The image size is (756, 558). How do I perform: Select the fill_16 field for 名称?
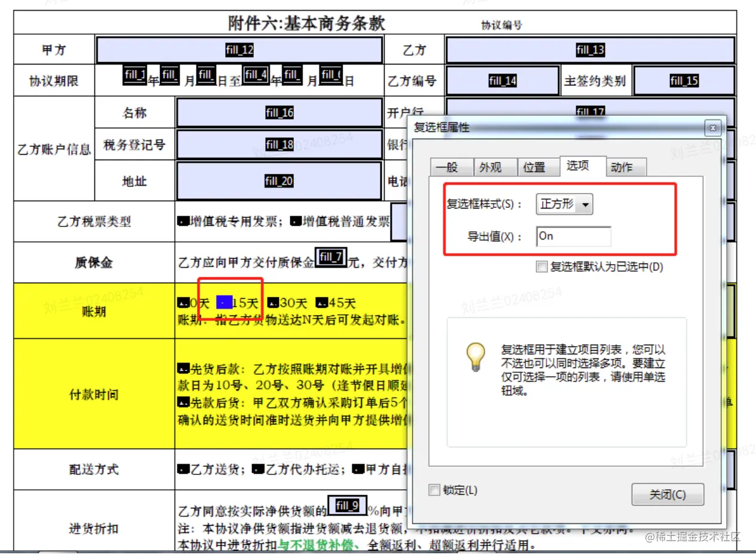point(279,113)
